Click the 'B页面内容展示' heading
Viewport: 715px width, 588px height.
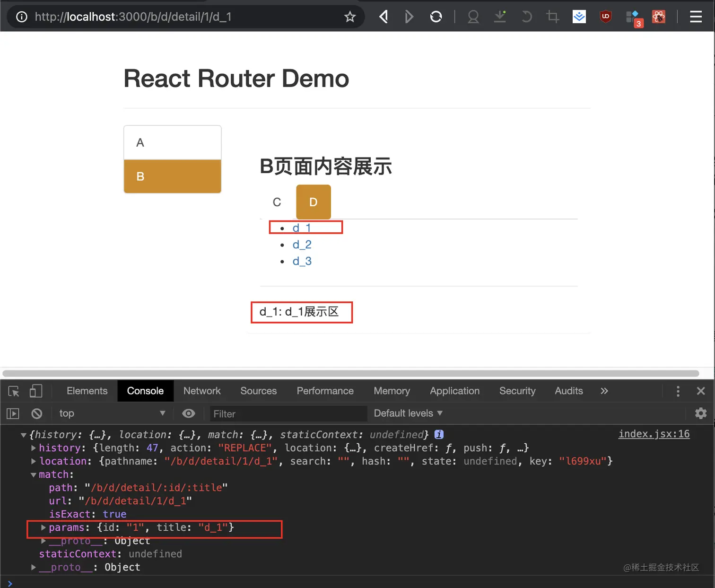[x=326, y=167]
